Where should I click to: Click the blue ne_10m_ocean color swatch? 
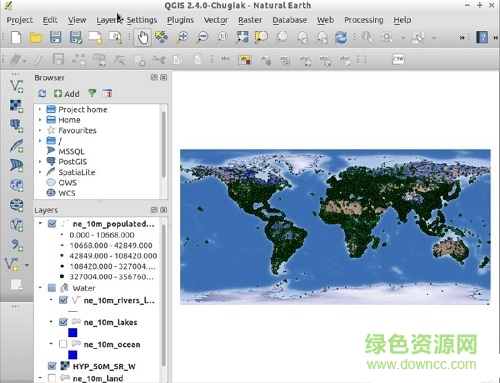tap(73, 355)
